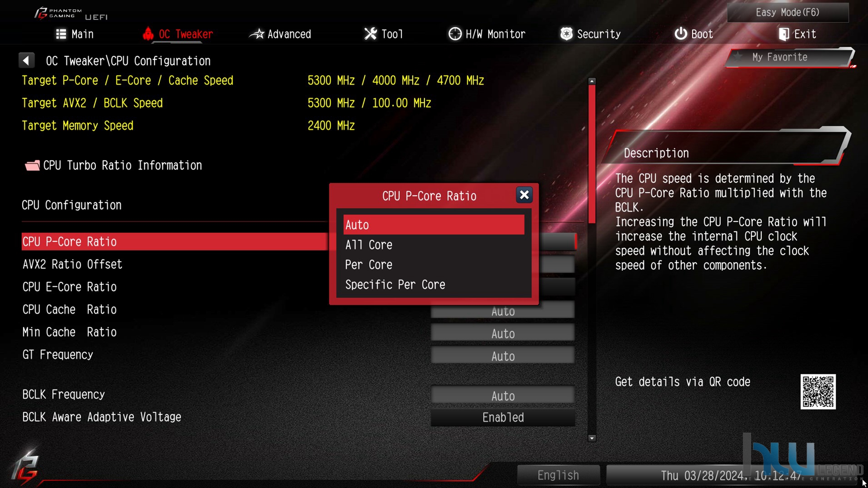This screenshot has width=868, height=488.
Task: Click the scrollbar down arrow
Action: [x=592, y=438]
